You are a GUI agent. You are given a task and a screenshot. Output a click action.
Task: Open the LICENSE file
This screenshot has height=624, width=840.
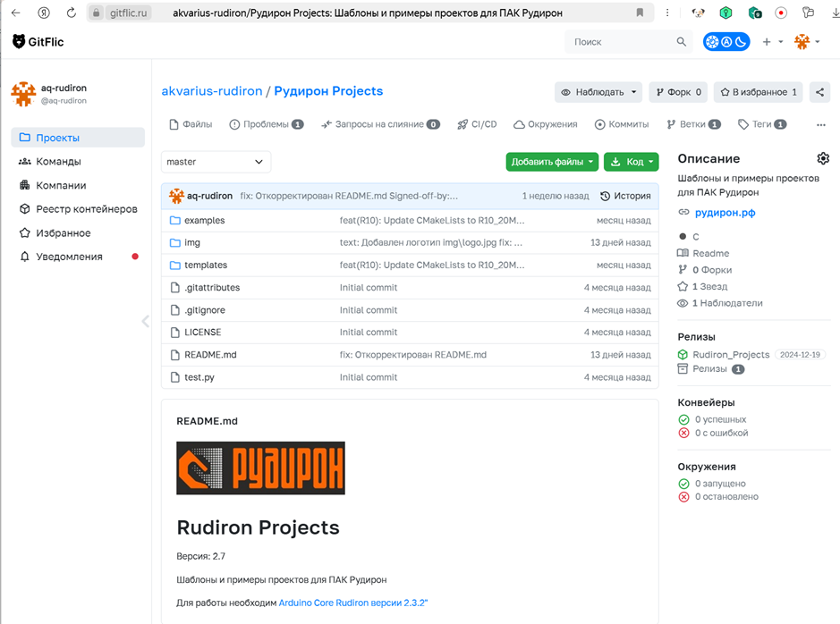pos(202,333)
